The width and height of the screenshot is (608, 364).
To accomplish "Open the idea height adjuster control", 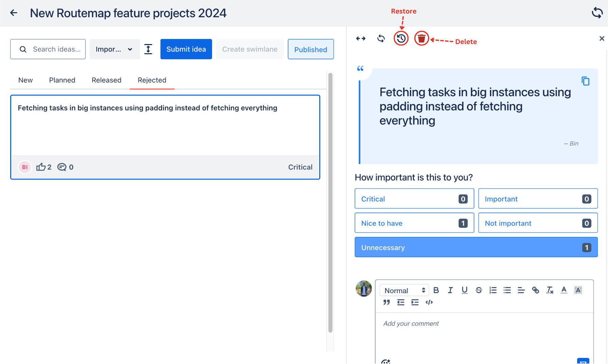I will pyautogui.click(x=148, y=49).
